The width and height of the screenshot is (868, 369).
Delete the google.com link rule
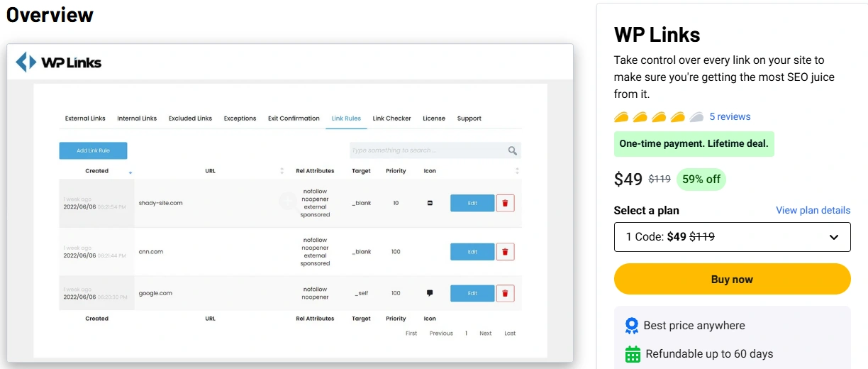[x=505, y=293]
